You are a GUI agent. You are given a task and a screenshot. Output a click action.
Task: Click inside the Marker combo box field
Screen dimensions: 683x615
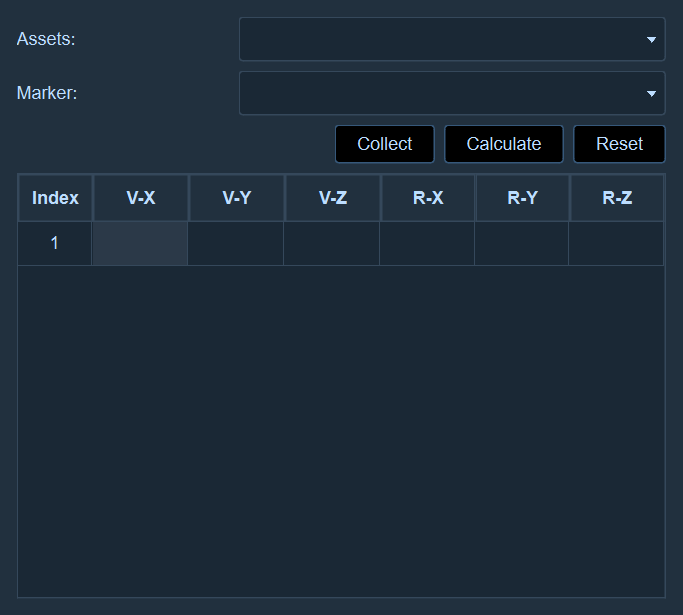452,93
